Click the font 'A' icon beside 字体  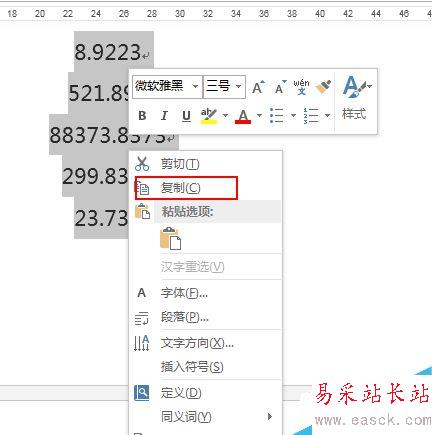(142, 293)
